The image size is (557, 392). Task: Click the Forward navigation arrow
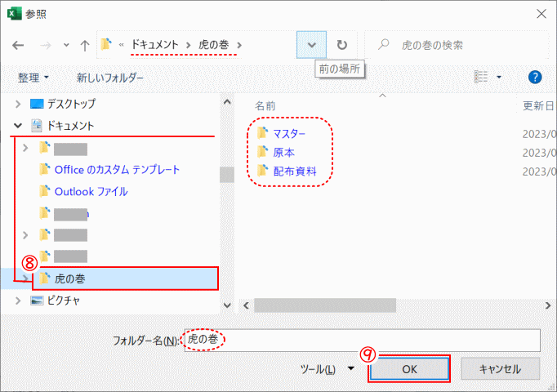[46, 45]
